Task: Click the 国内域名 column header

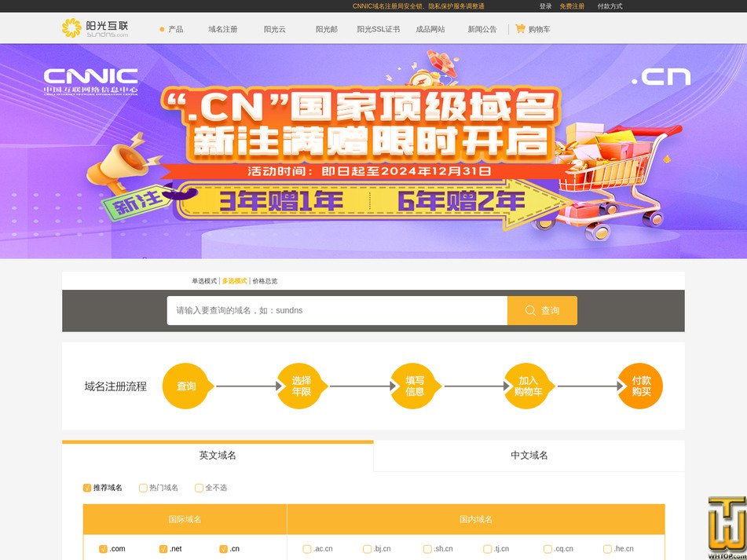Action: (476, 519)
